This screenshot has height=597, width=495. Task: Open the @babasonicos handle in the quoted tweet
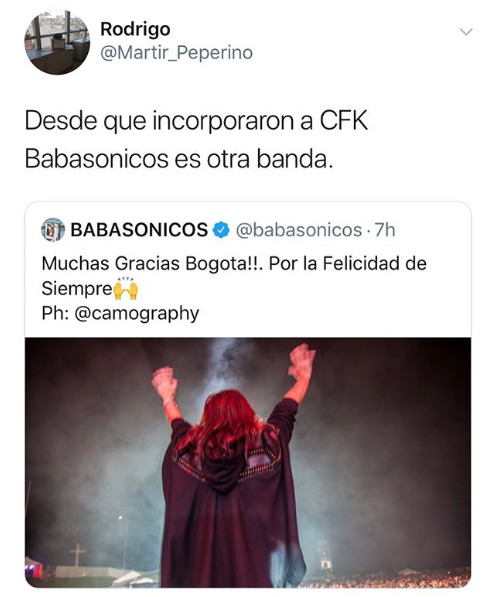[299, 230]
